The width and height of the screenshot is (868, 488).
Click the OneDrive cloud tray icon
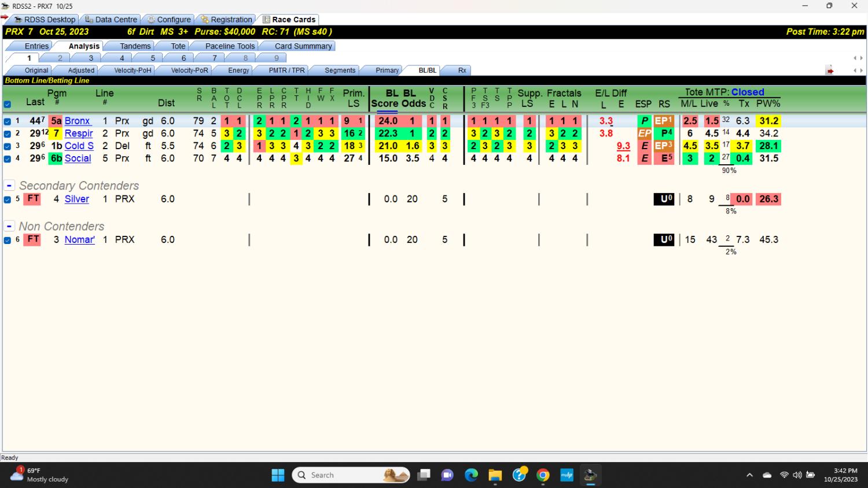(767, 475)
